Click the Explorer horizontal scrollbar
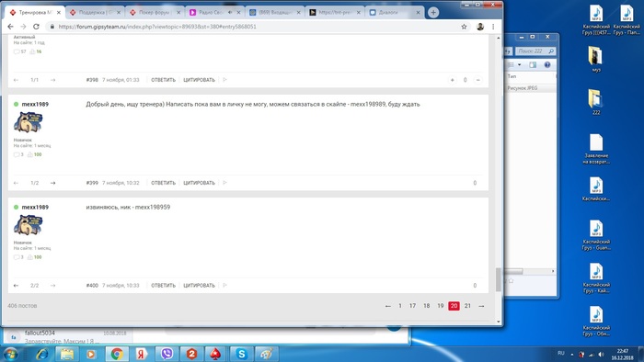This screenshot has height=362, width=644. 513,271
